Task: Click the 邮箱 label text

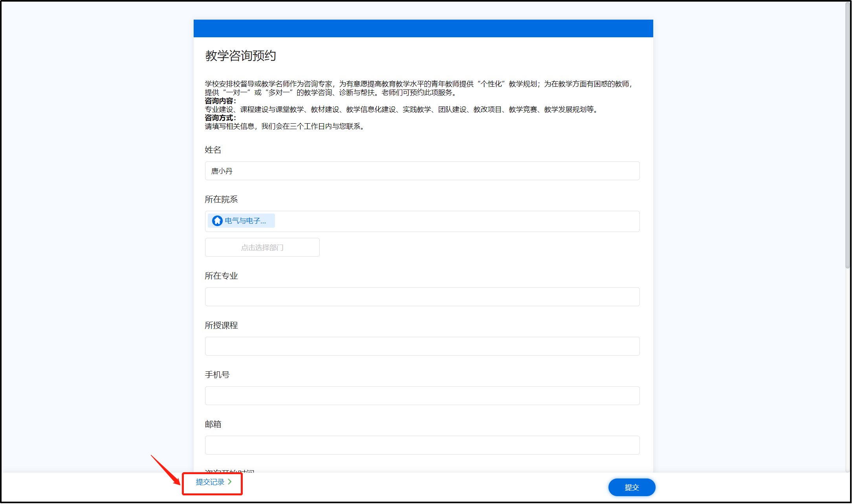Action: coord(213,424)
